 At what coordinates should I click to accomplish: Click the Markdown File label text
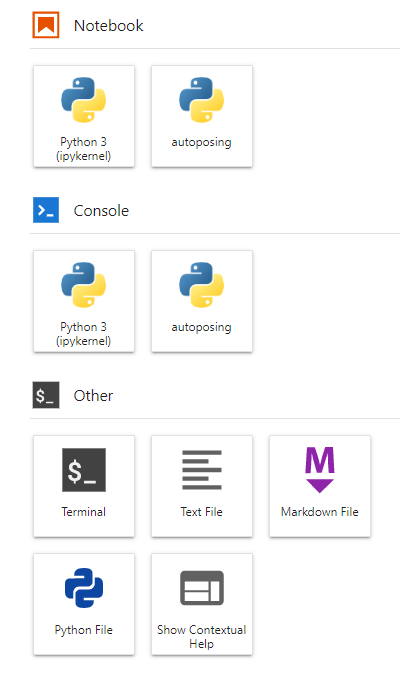pos(320,512)
